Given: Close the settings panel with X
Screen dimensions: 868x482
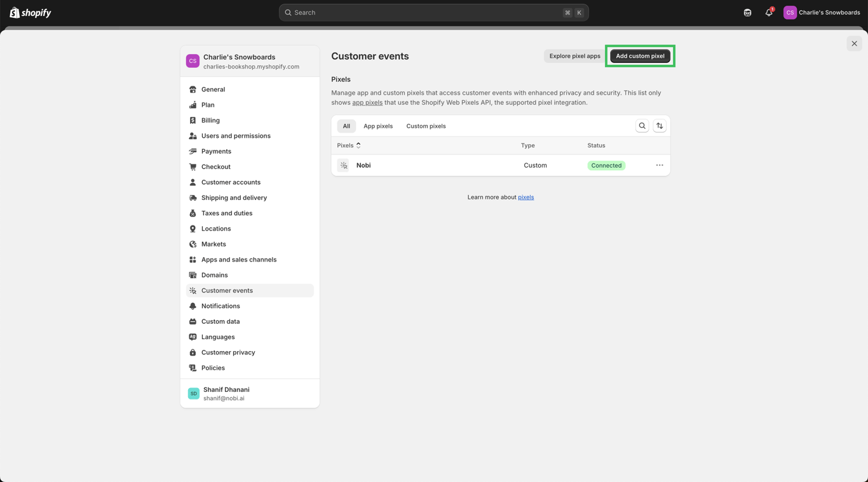Looking at the screenshot, I should (854, 44).
